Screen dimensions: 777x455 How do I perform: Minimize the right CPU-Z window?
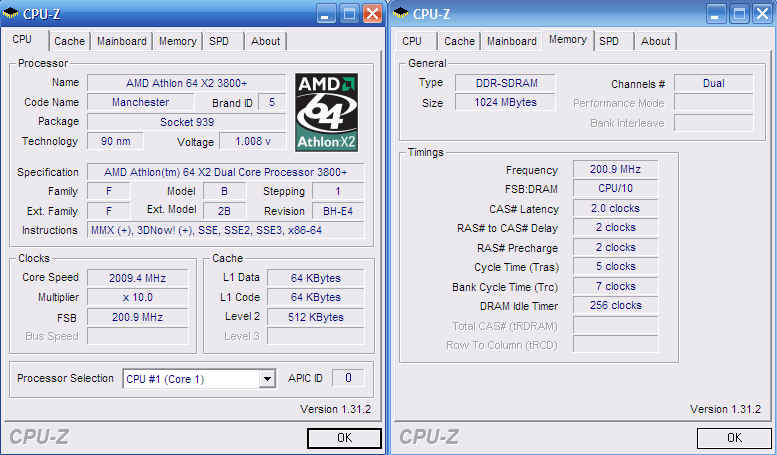click(x=716, y=14)
